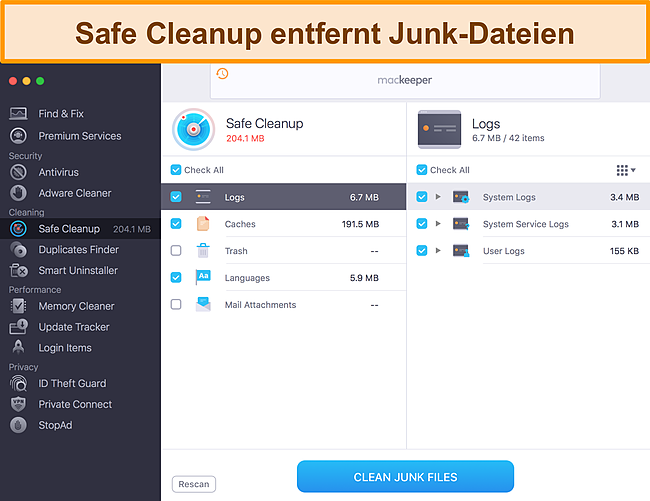Viewport: 650px width, 501px height.
Task: Open the Login Items rocket icon
Action: [x=18, y=347]
